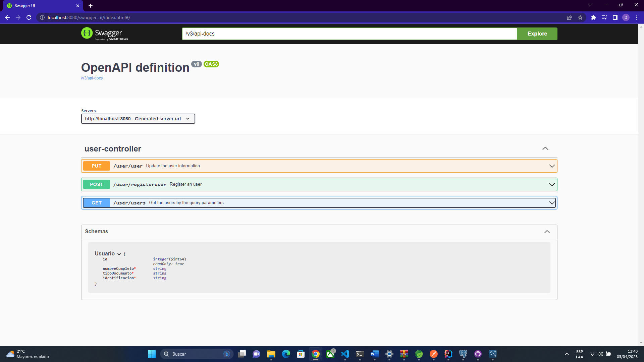Open the browser extensions icon
The height and width of the screenshot is (362, 644).
coord(593,17)
